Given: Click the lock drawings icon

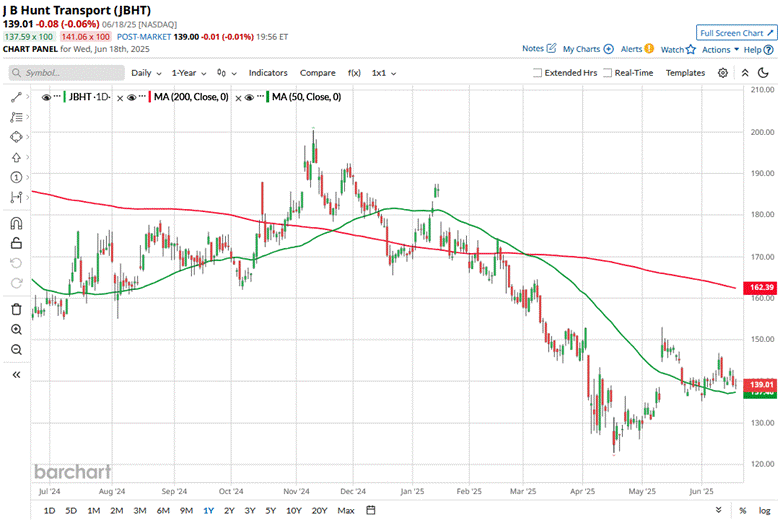Looking at the screenshot, I should 16,243.
